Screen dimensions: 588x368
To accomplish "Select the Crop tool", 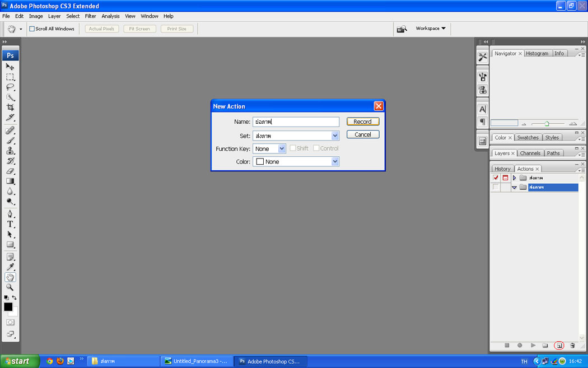I will pyautogui.click(x=10, y=108).
